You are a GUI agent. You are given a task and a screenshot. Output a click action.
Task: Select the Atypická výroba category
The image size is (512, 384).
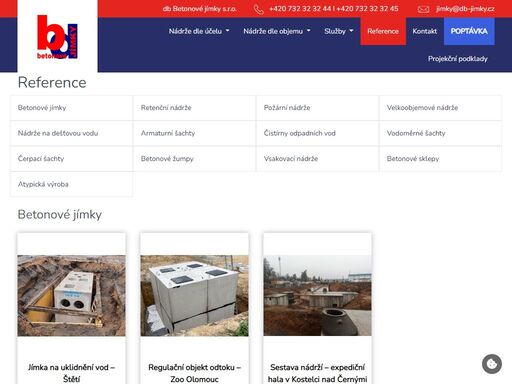pyautogui.click(x=71, y=184)
